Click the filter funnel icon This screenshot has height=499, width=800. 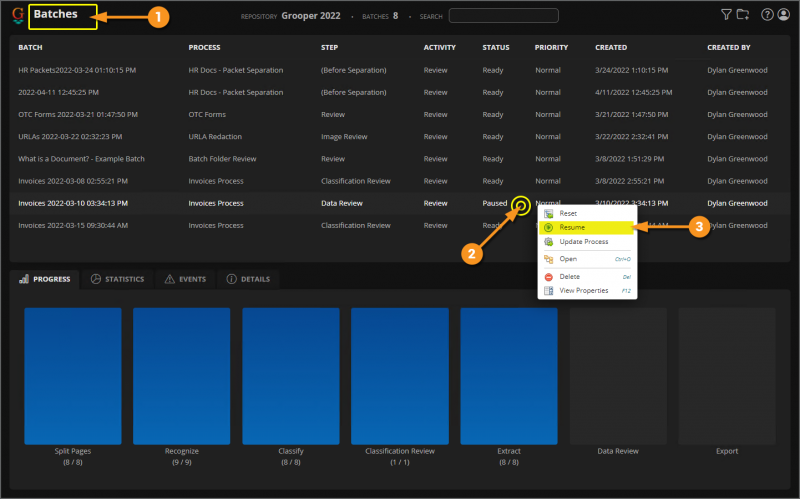coord(726,15)
